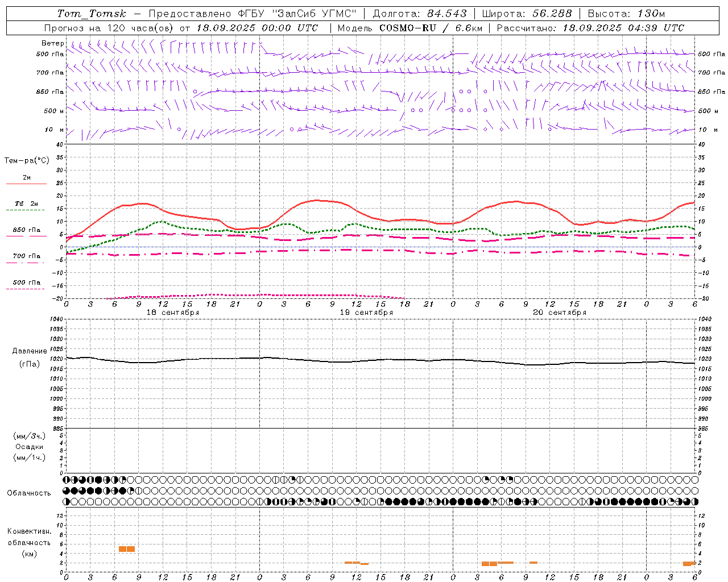Click the Долгота: 84.543 value

click(x=420, y=14)
